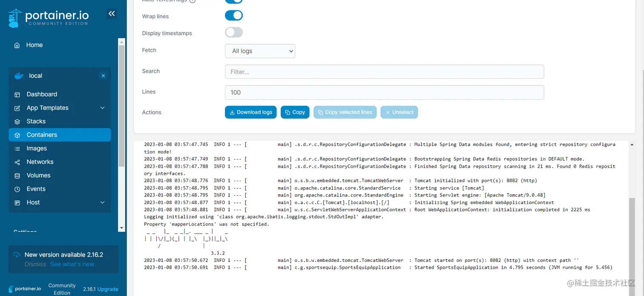
Task: Go to the Dashboard menu item
Action: (60, 94)
